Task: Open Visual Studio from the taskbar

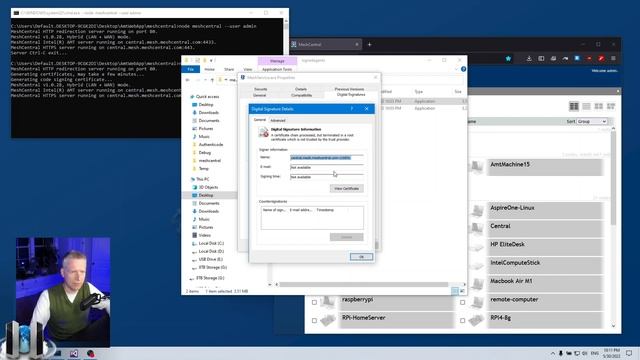Action: click(74, 353)
